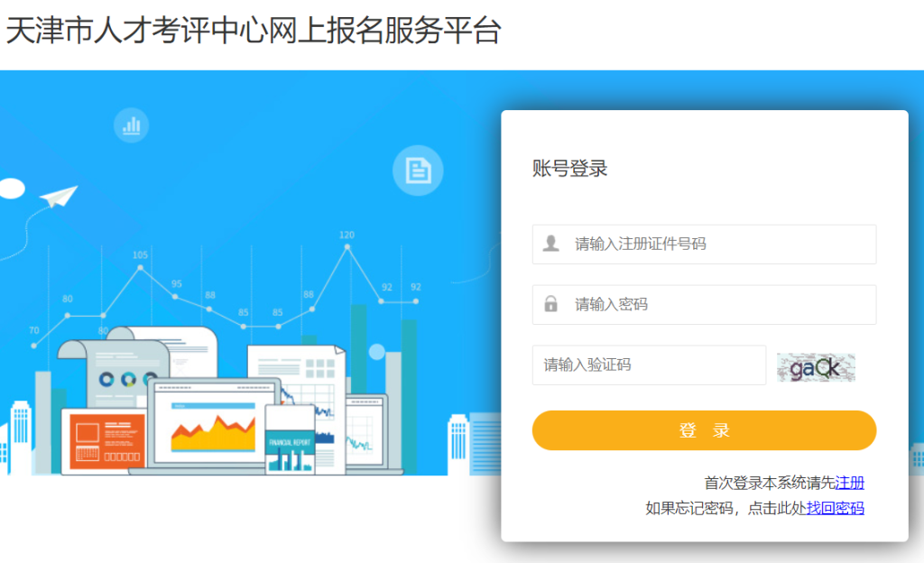924x563 pixels.
Task: Click the 天津市人才考评中心 page title
Action: (254, 31)
